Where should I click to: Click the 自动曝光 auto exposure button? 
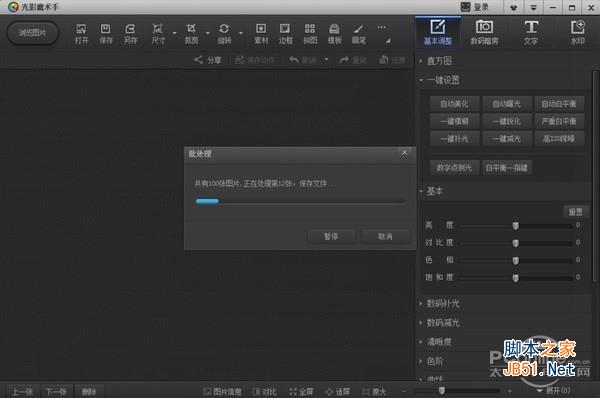pyautogui.click(x=507, y=104)
